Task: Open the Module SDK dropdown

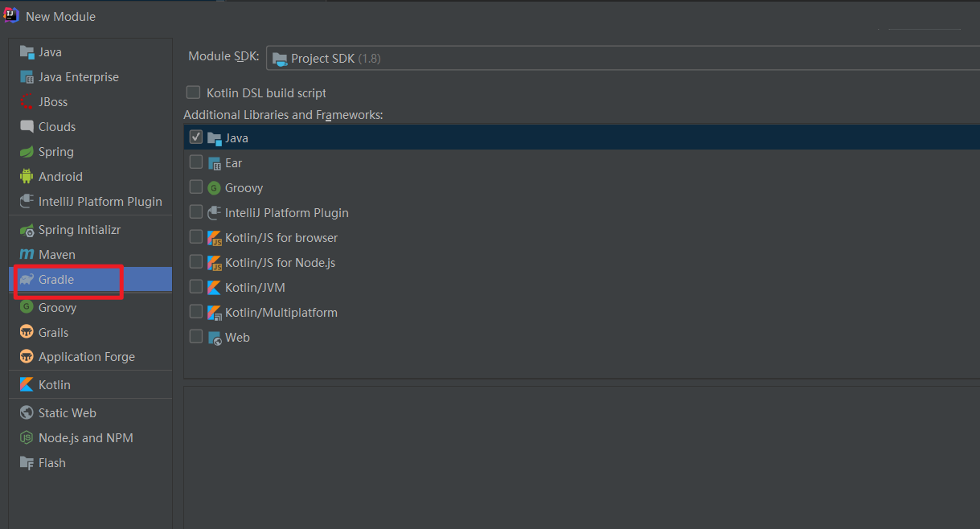Action: click(x=623, y=59)
